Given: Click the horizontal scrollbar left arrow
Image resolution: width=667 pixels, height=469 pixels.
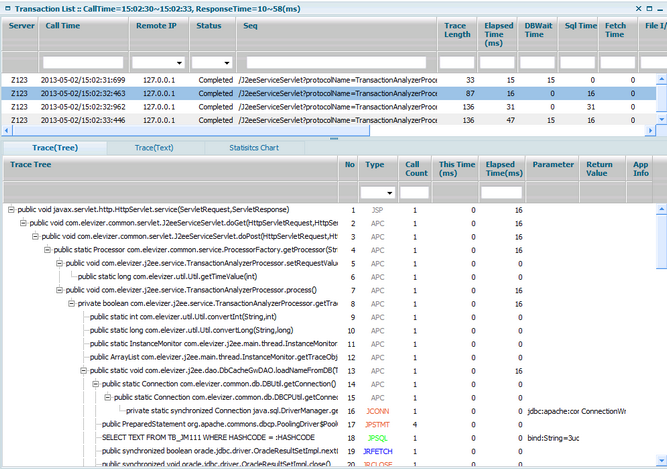Looking at the screenshot, I should tap(6, 131).
